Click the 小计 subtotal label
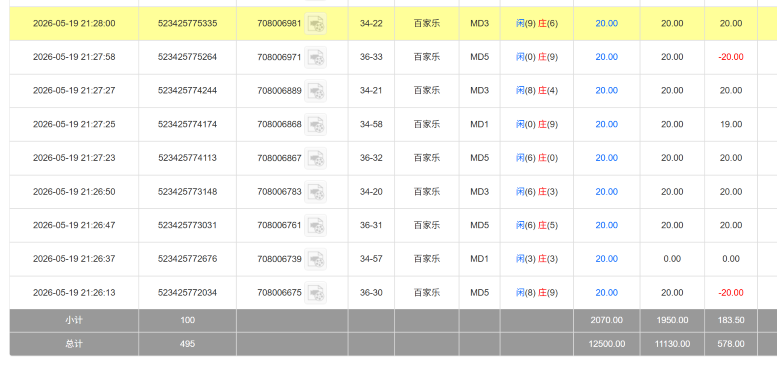This screenshot has width=777, height=371. point(74,320)
